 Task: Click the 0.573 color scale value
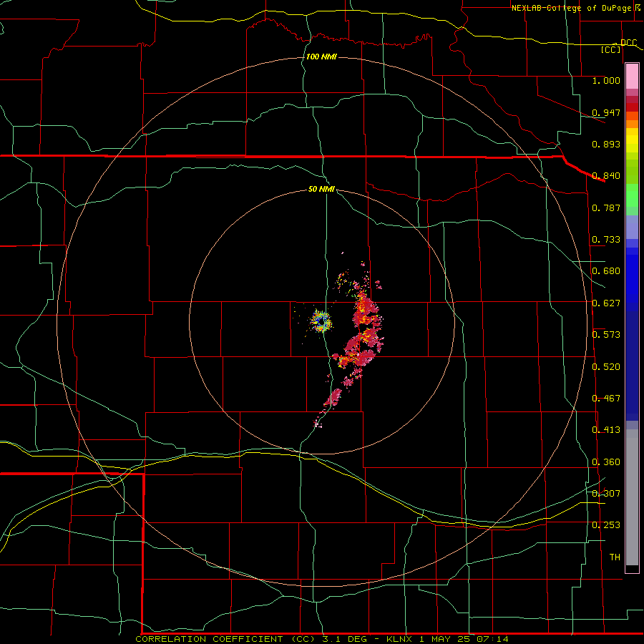coord(606,335)
